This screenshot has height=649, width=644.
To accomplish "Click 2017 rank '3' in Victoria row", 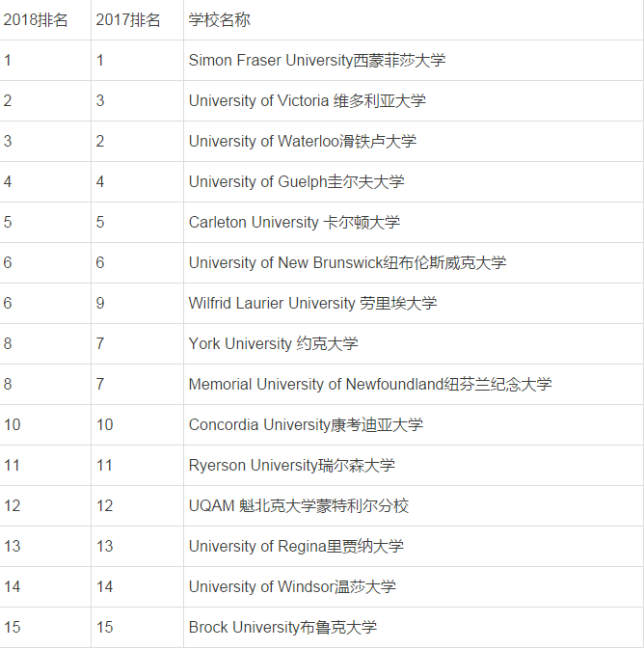I will point(100,101).
